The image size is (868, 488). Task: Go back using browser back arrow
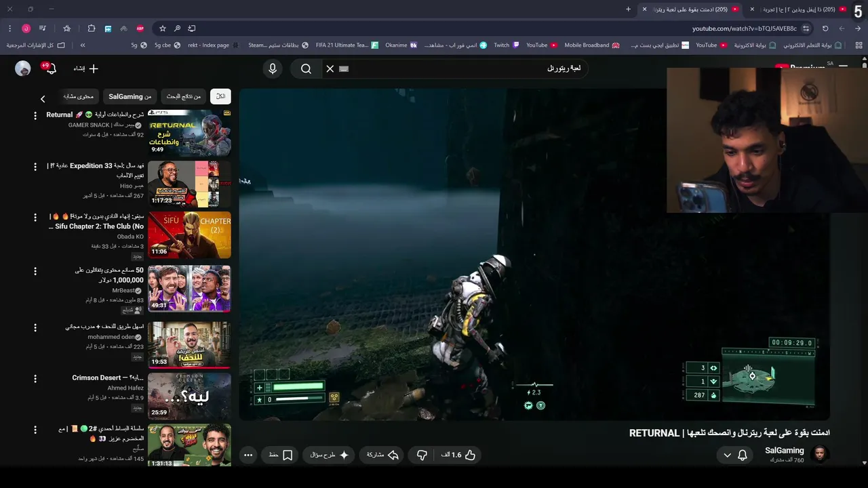[x=858, y=28]
